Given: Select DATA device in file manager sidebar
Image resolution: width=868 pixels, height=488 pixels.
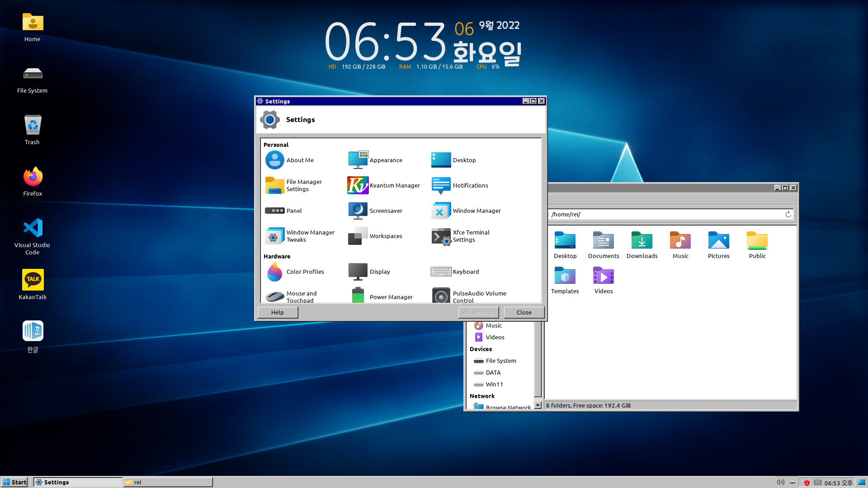Looking at the screenshot, I should point(493,372).
